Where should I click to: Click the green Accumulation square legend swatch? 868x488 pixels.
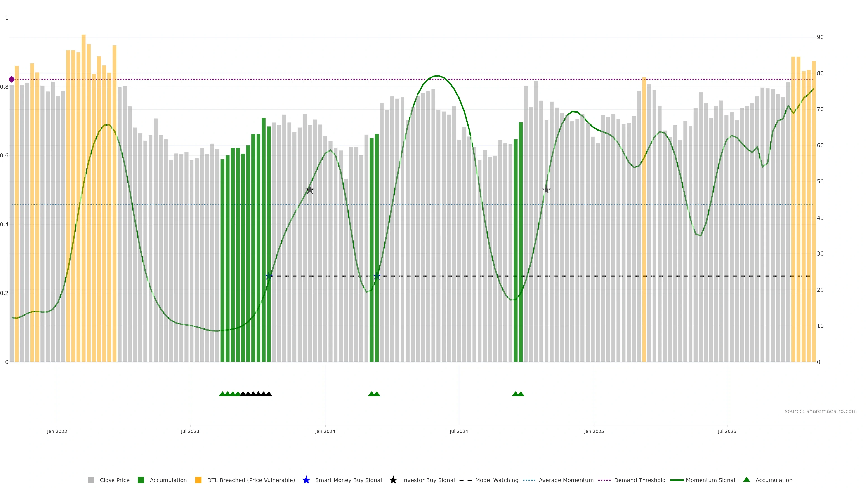pos(141,480)
